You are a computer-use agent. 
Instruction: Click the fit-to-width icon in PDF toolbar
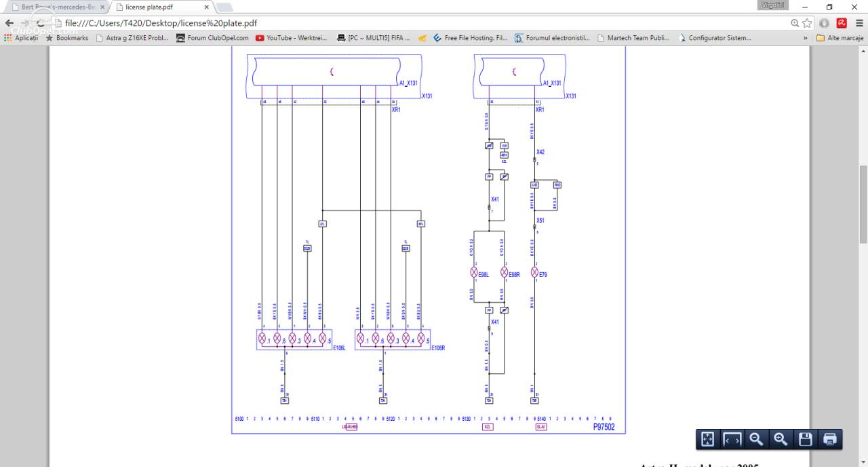[732, 439]
